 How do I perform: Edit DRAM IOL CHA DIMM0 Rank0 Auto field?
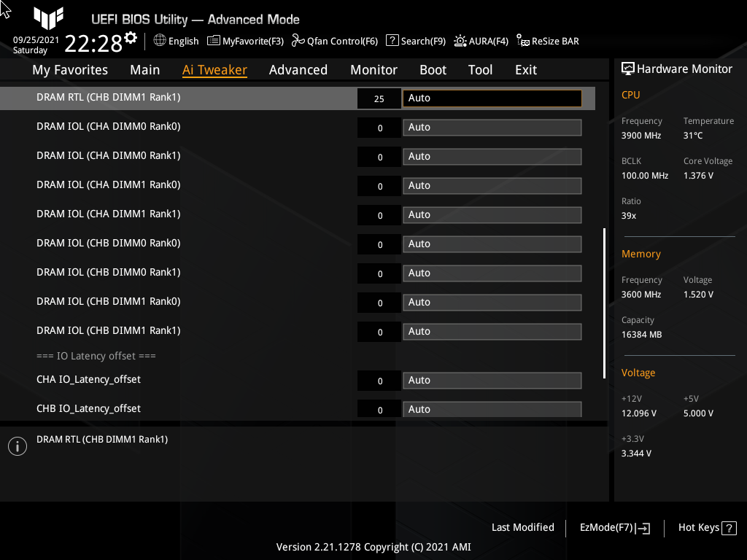point(492,127)
